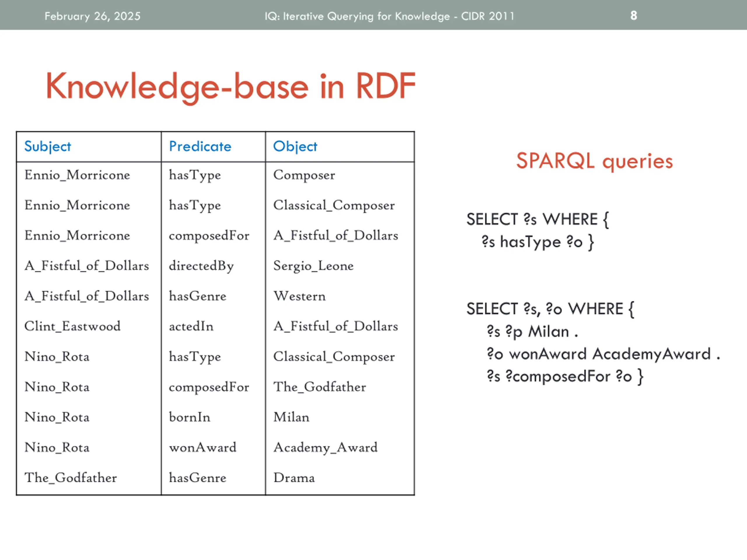
Task: Click the slide number 8 in the header
Action: point(633,15)
